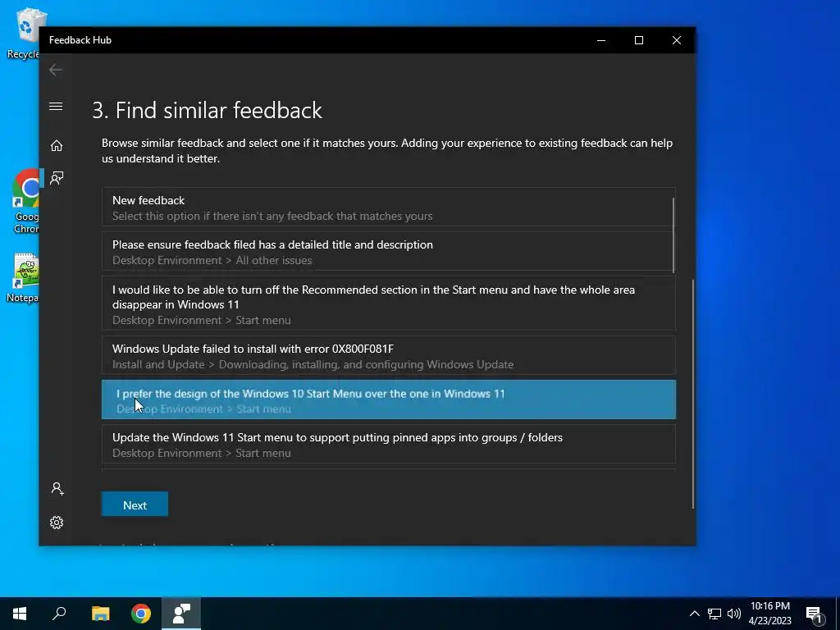Open Feedback Hub settings gear
The image size is (840, 630).
coord(57,523)
